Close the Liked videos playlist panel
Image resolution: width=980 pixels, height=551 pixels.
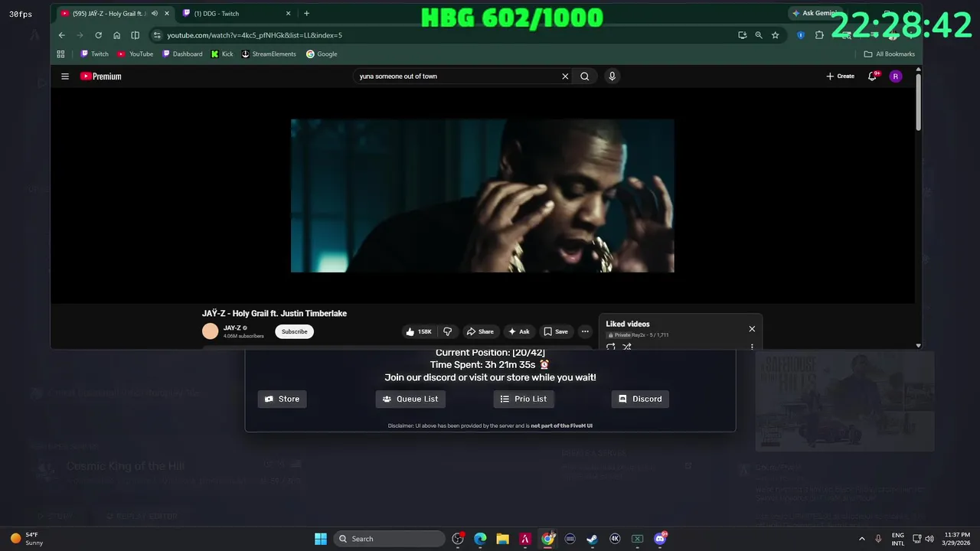click(x=752, y=329)
